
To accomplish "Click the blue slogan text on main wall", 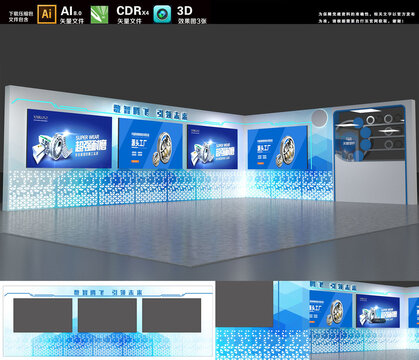I will click(151, 112).
